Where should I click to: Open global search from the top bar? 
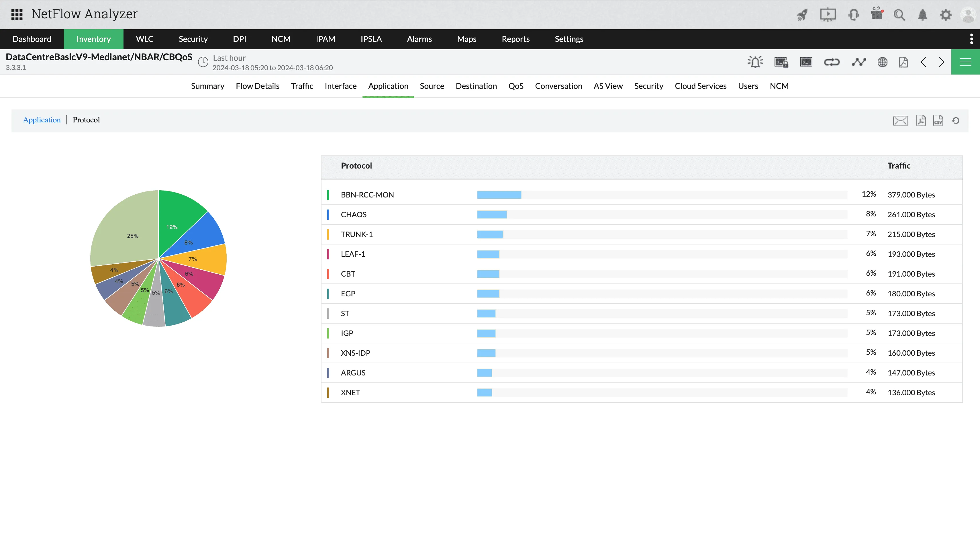(x=899, y=14)
